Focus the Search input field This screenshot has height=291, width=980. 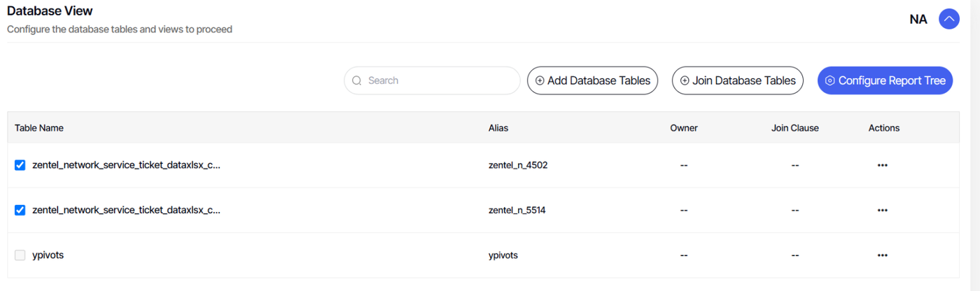pyautogui.click(x=432, y=80)
